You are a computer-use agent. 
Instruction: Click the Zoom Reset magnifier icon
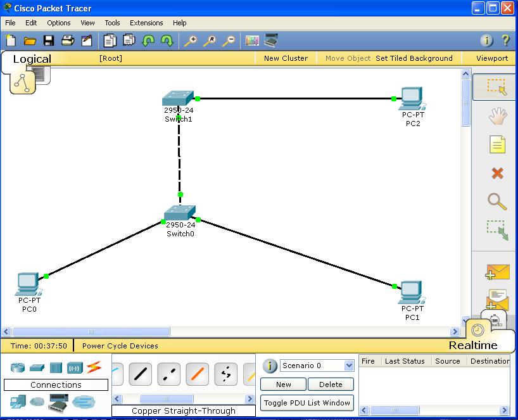tap(210, 41)
